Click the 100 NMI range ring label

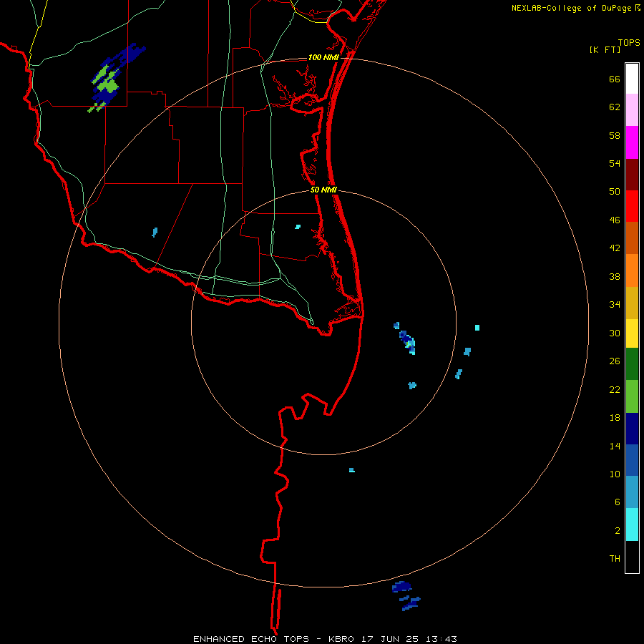pos(323,57)
